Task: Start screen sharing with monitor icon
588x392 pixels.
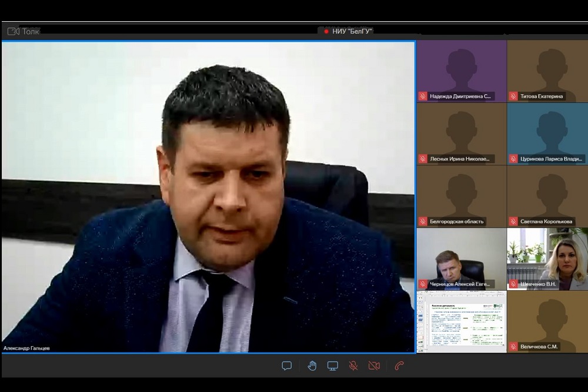Action: (333, 366)
